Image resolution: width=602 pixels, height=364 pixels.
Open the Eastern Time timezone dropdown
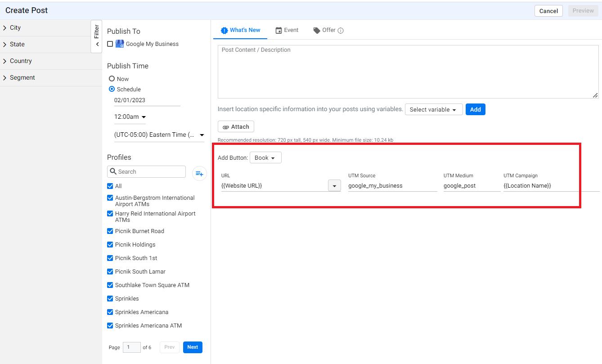click(159, 135)
